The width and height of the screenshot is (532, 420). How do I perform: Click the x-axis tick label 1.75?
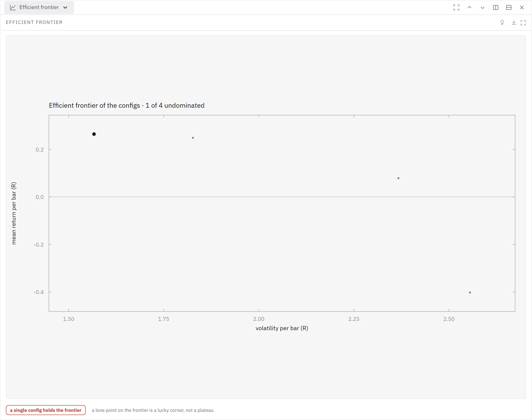(x=164, y=319)
